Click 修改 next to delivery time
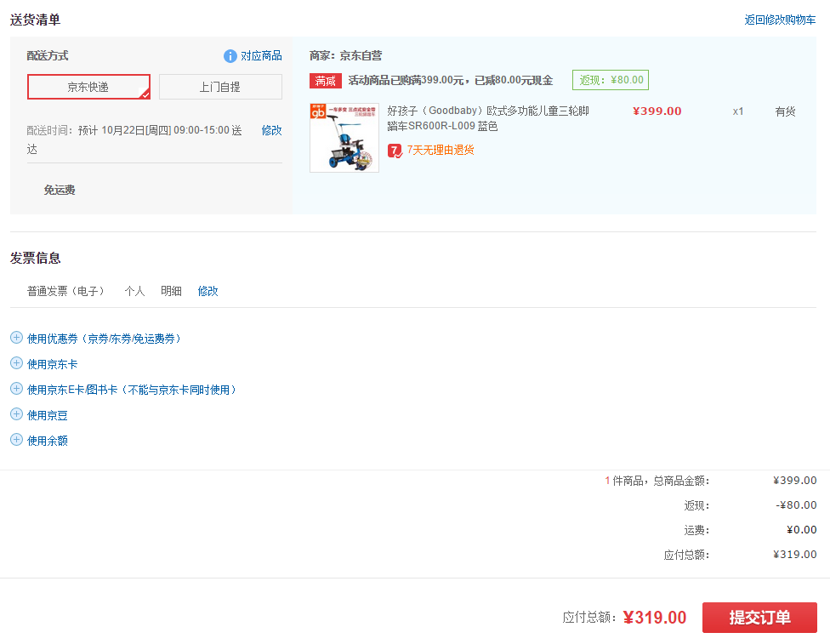Image resolution: width=830 pixels, height=644 pixels. [x=271, y=130]
